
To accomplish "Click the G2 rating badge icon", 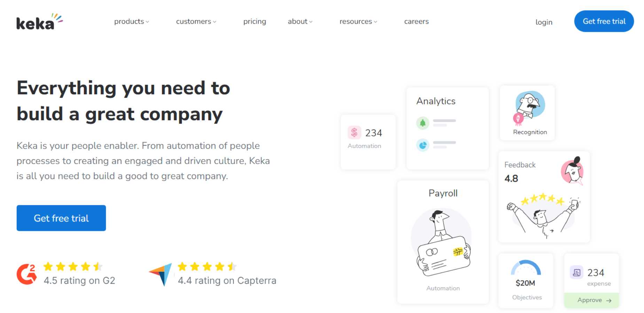I will click(x=26, y=274).
